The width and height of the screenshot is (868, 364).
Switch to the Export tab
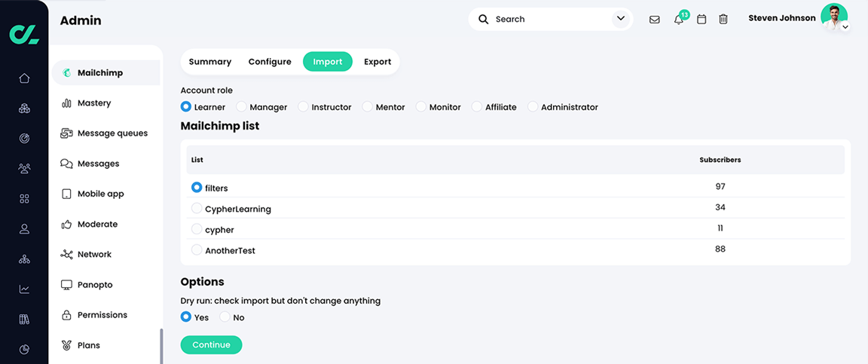coord(377,62)
